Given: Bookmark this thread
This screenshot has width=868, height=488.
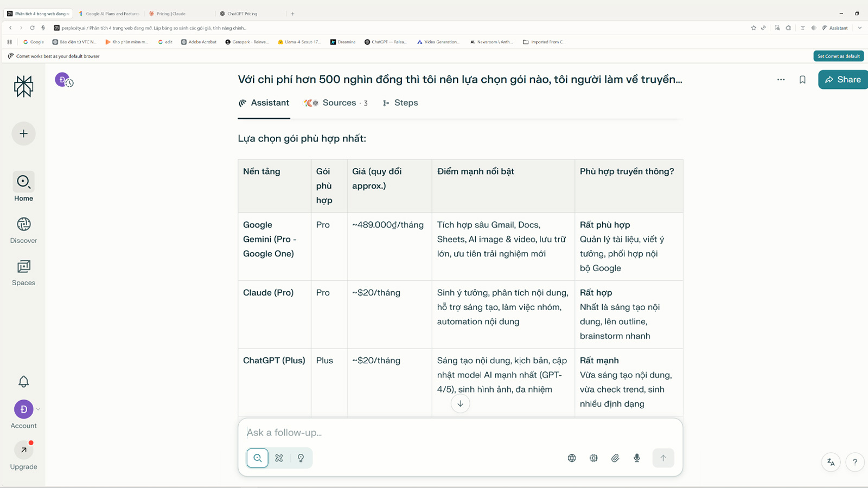Looking at the screenshot, I should pyautogui.click(x=802, y=80).
